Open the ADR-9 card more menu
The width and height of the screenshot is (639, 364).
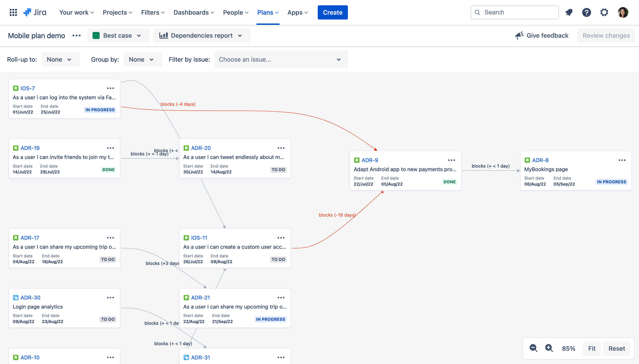tap(452, 160)
